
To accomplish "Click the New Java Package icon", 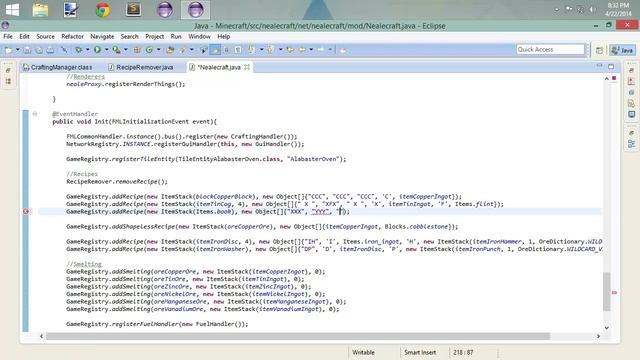I will [x=137, y=50].
